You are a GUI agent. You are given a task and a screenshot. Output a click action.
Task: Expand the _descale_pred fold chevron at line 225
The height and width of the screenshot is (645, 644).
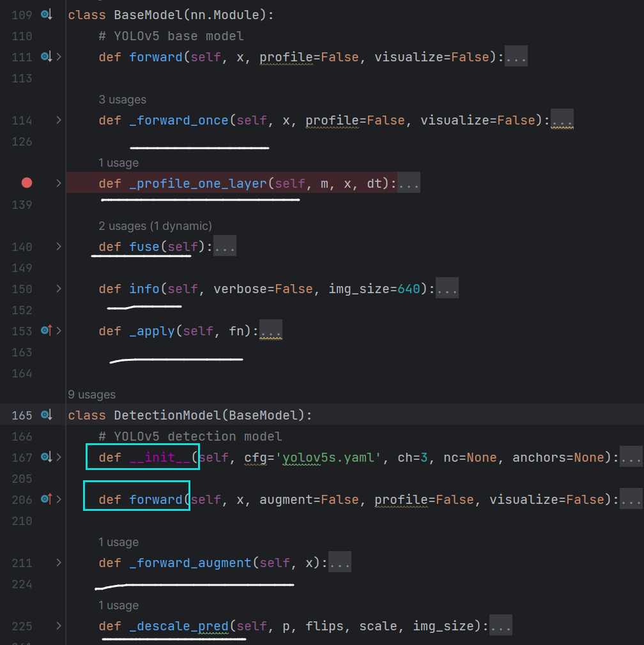tap(59, 626)
